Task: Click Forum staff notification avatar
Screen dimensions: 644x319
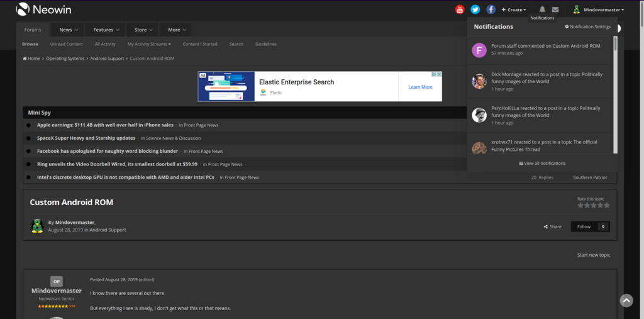Action: point(479,50)
